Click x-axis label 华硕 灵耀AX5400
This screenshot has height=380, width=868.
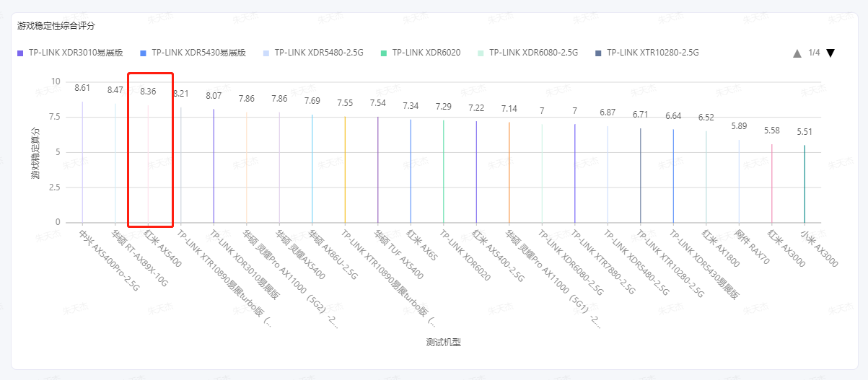[302, 254]
